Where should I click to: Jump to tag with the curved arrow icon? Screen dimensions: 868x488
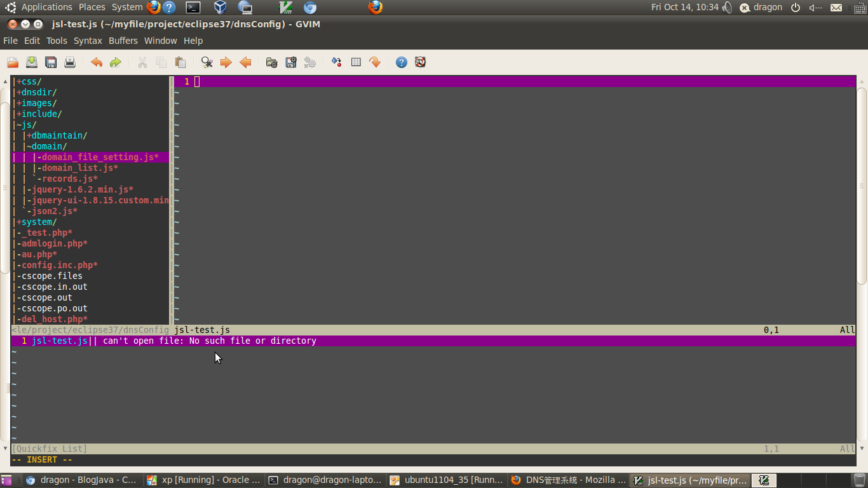pyautogui.click(x=375, y=62)
